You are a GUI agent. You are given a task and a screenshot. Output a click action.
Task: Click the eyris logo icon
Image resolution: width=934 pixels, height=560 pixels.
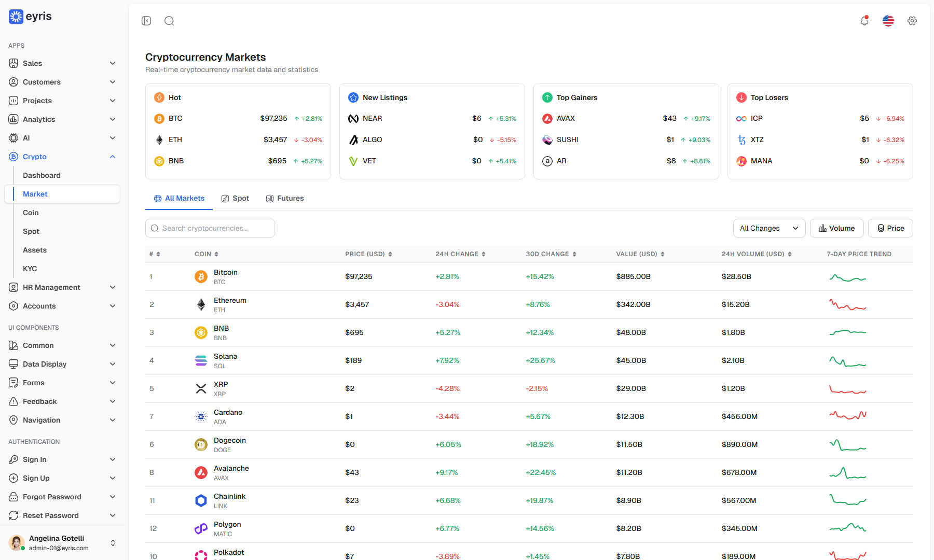pyautogui.click(x=16, y=17)
